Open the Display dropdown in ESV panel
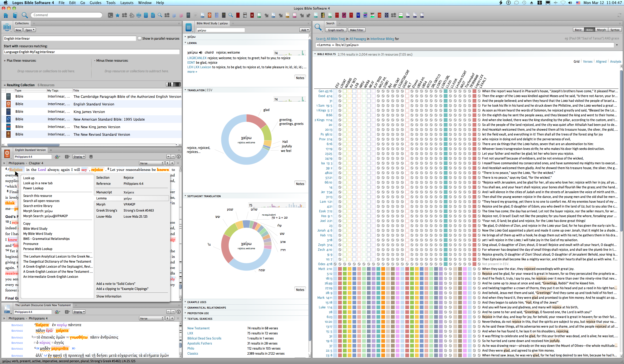This screenshot has height=364, width=624. coord(79,157)
